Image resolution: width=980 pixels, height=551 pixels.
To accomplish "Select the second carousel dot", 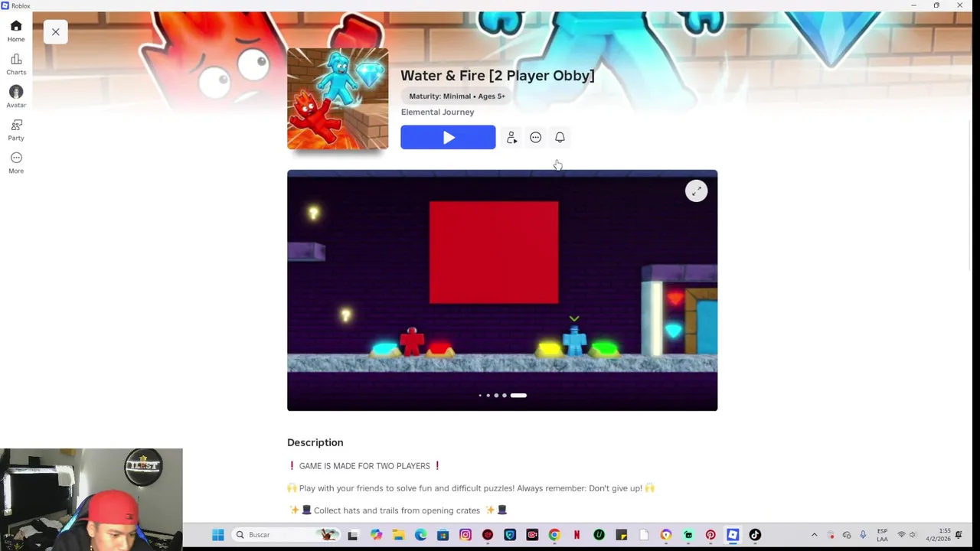I will coord(488,396).
